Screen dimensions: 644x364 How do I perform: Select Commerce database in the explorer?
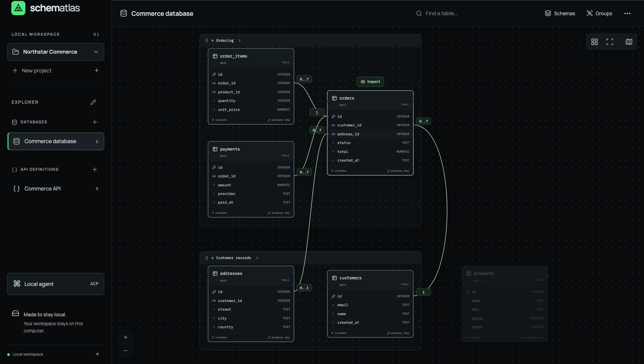tap(56, 141)
